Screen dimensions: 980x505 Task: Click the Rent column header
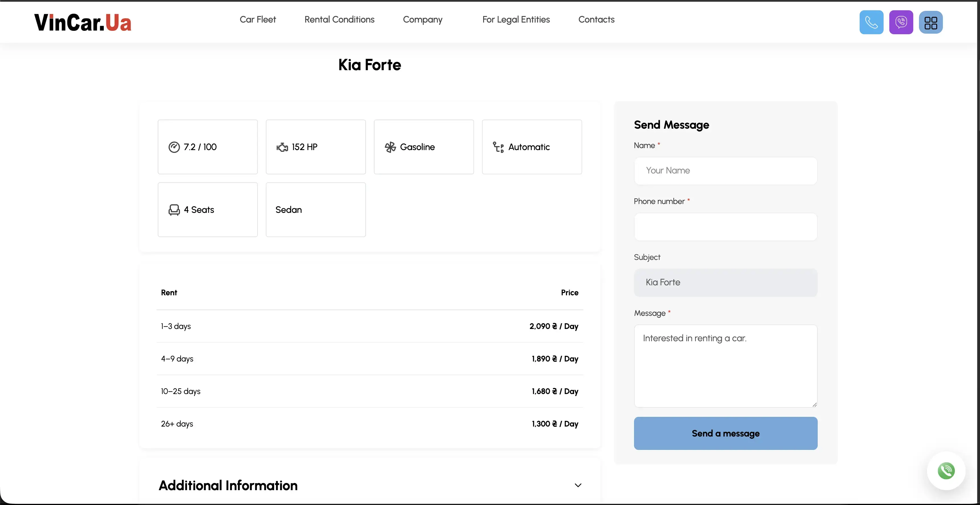(x=169, y=293)
